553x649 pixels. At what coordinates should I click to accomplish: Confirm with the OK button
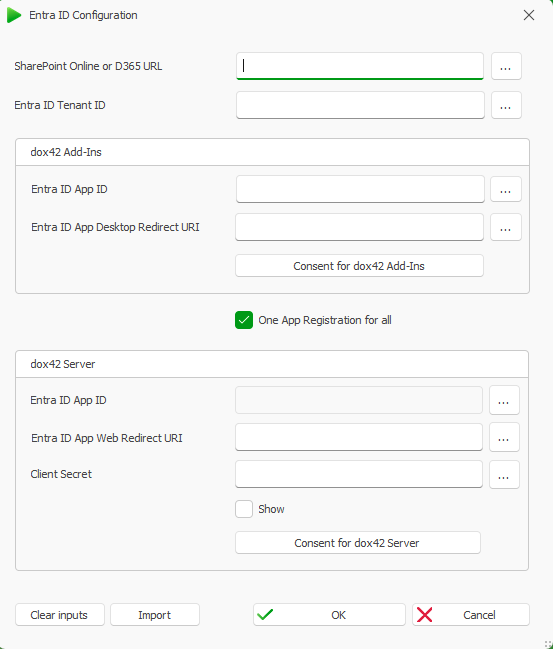click(329, 615)
